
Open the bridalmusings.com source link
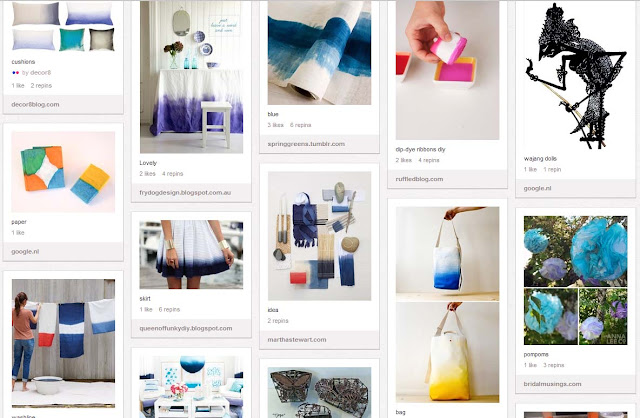click(x=552, y=384)
